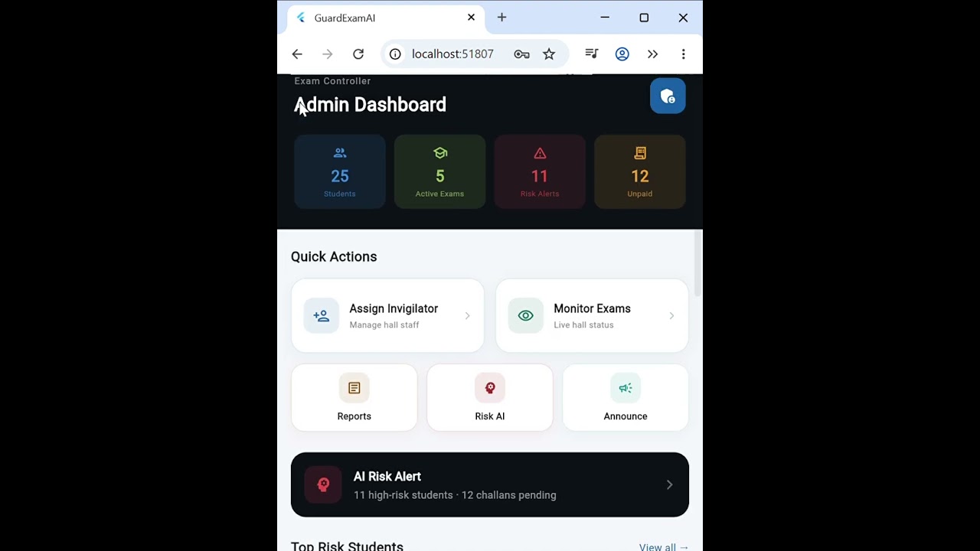Click the shield icon button in header
The image size is (980, 551).
(668, 96)
